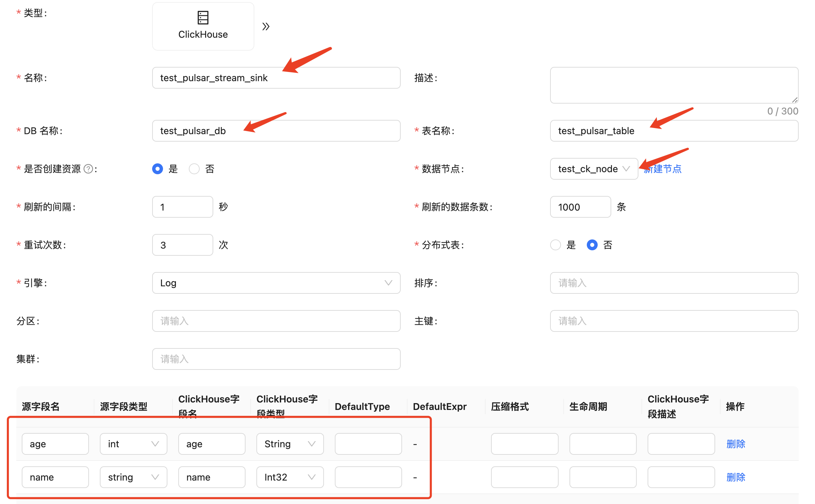
Task: Focus the 名称 field with test_pulsar_stream_sink
Action: [276, 78]
